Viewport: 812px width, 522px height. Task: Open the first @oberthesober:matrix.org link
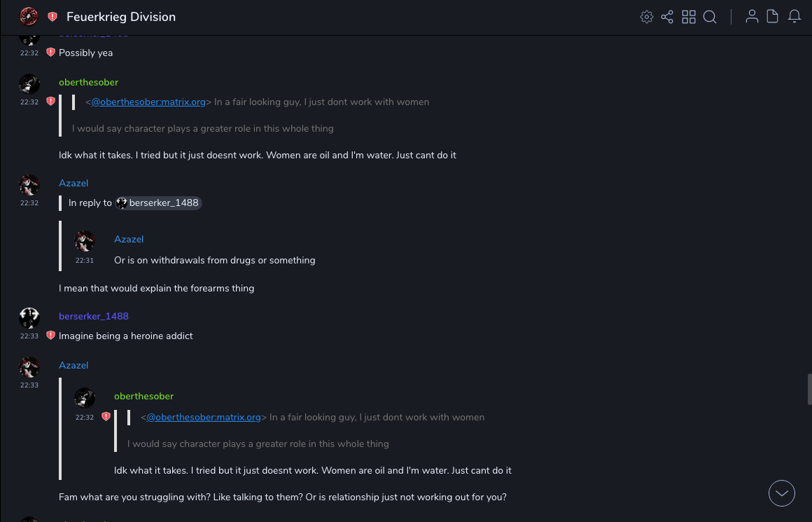point(148,102)
